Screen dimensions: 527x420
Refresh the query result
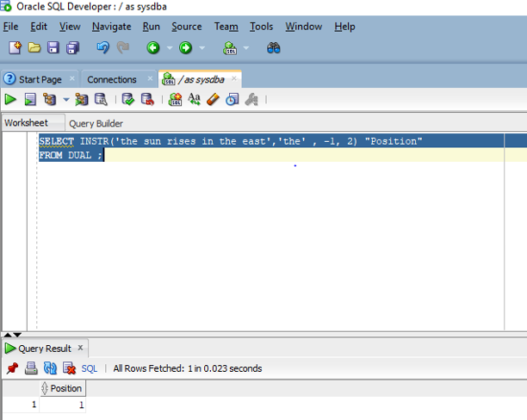[50, 368]
